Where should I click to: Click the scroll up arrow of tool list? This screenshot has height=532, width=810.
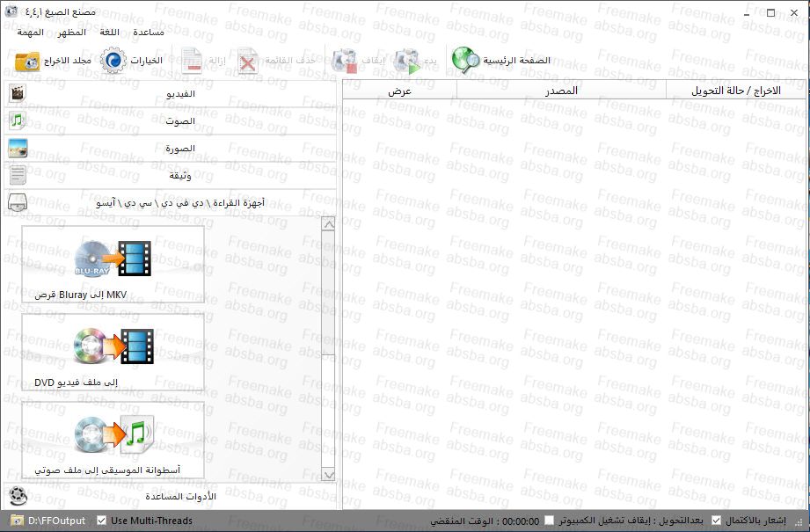click(x=328, y=224)
